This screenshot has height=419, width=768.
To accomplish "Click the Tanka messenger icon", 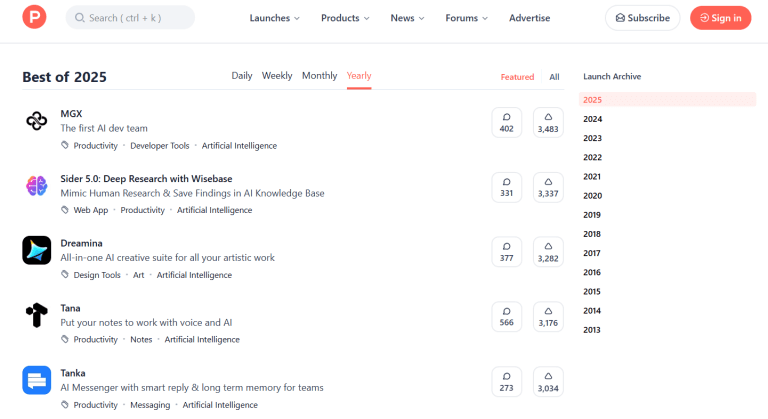I will tap(37, 380).
